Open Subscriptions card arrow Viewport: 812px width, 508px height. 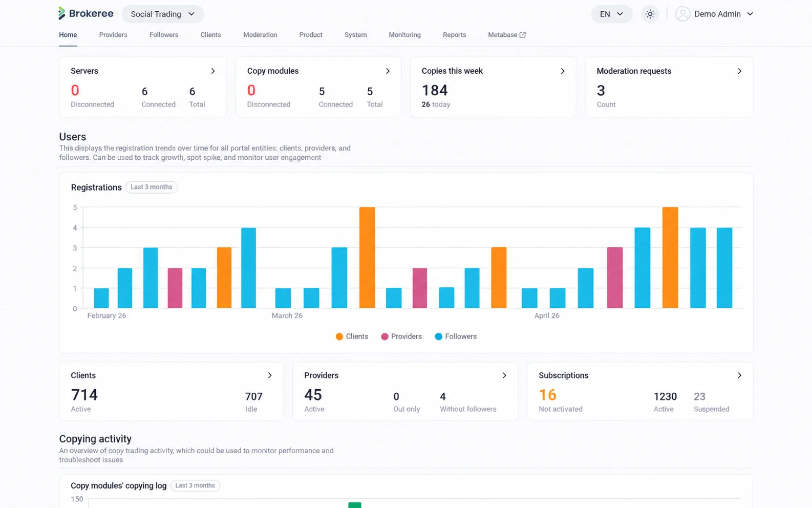pos(739,375)
